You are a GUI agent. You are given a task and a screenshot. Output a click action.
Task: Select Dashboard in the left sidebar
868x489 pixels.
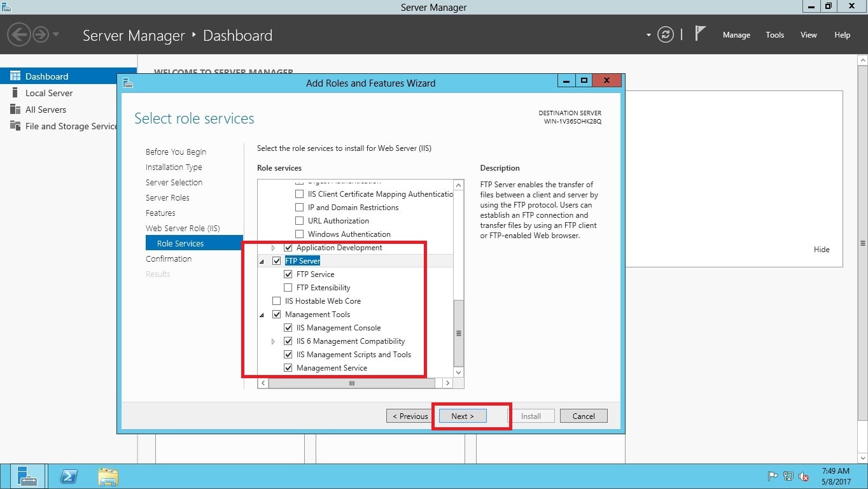68,76
